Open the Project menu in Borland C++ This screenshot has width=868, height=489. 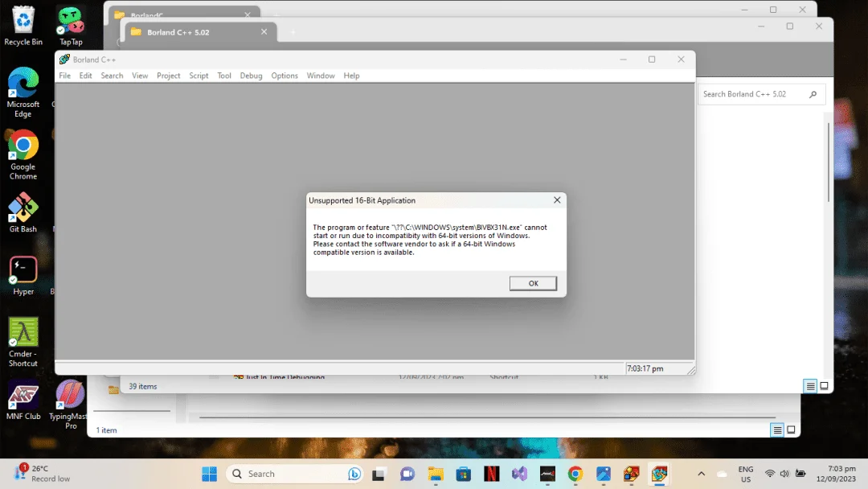point(168,76)
